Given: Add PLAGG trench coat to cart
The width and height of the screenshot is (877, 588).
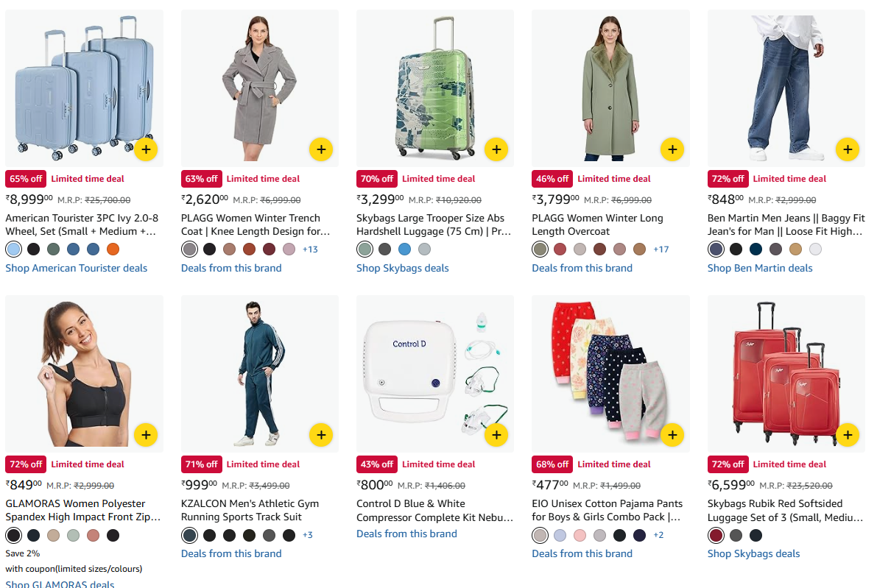Looking at the screenshot, I should (321, 149).
